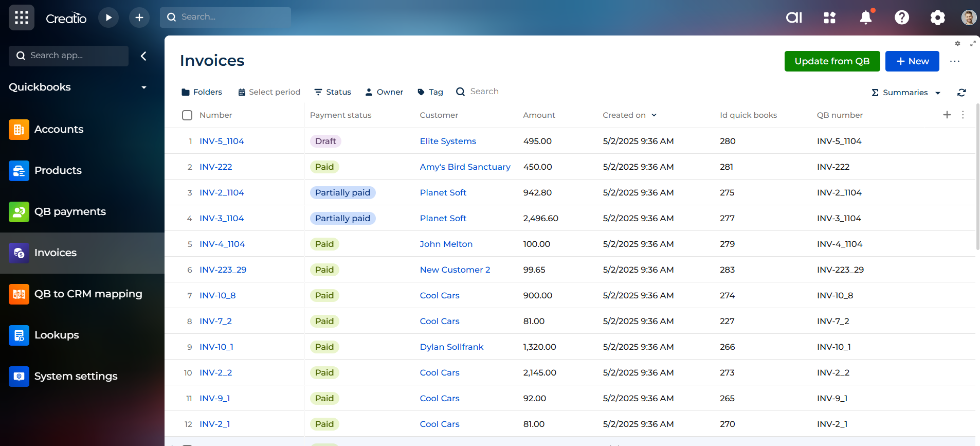The height and width of the screenshot is (446, 980).
Task: Open invoice INV-5_1104 link
Action: [x=222, y=141]
